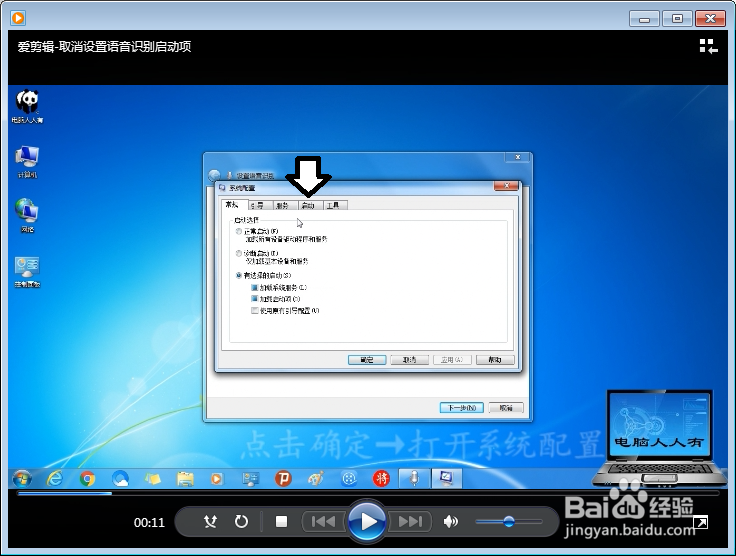This screenshot has width=736, height=556.
Task: Open the file explorer taskbar icon
Action: 185,479
